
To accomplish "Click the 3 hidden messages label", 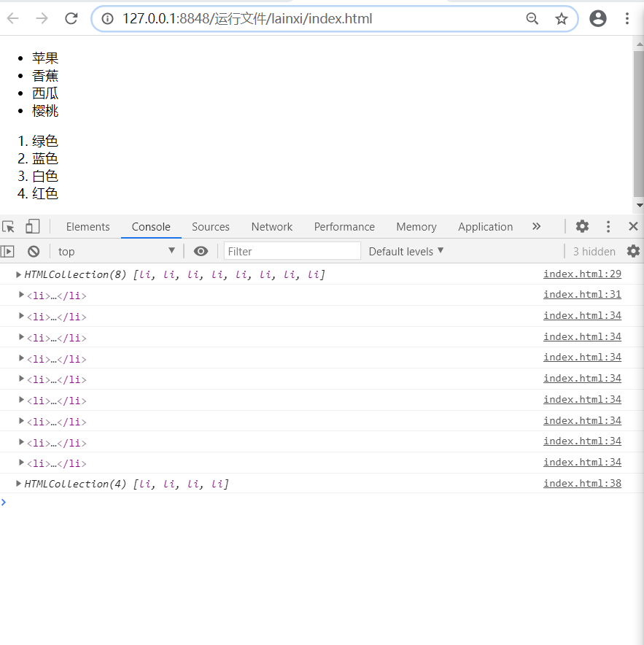I will (x=594, y=251).
